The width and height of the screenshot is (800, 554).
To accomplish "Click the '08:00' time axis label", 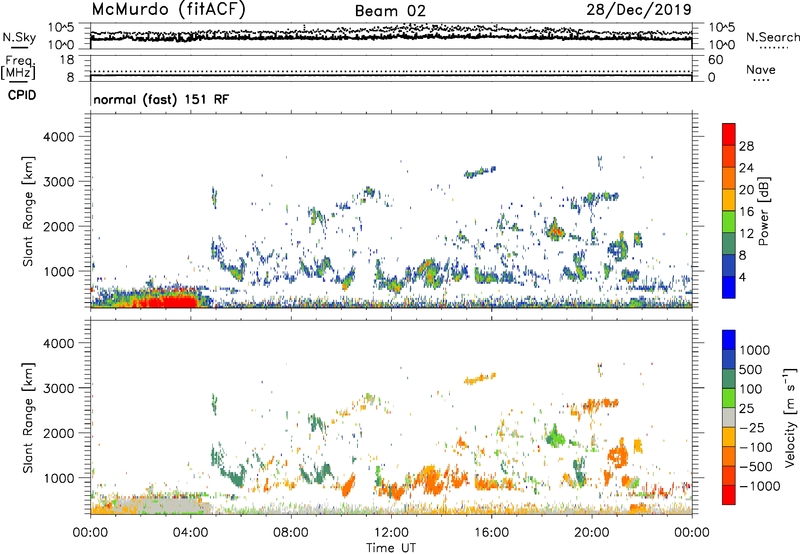I will pyautogui.click(x=291, y=533).
